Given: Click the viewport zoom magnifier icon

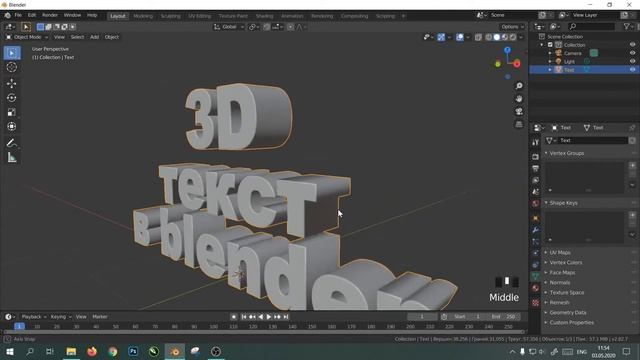Looking at the screenshot, I should point(519,86).
